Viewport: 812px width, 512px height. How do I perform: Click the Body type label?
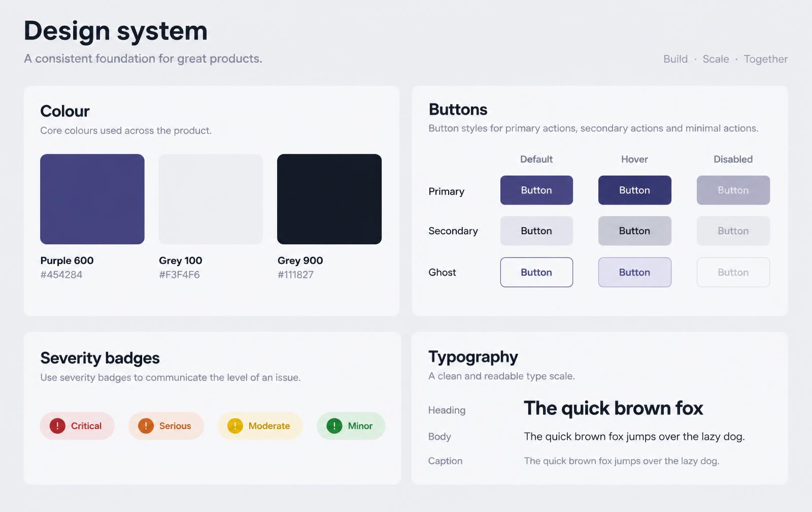click(439, 436)
